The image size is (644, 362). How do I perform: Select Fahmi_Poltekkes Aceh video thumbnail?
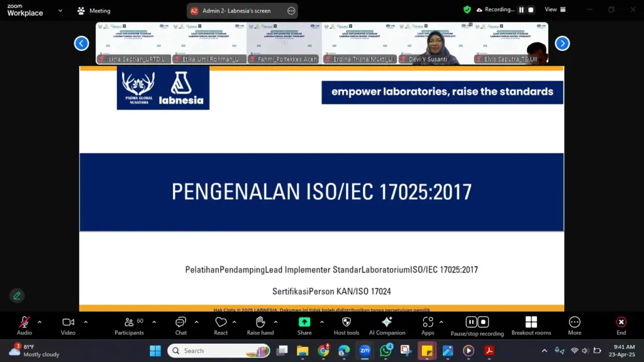pos(284,43)
